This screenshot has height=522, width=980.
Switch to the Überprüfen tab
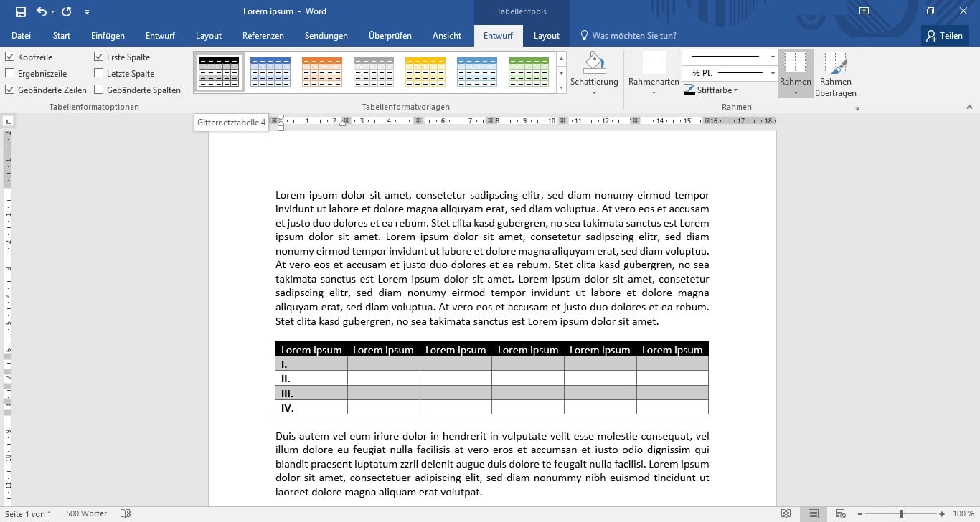click(390, 36)
